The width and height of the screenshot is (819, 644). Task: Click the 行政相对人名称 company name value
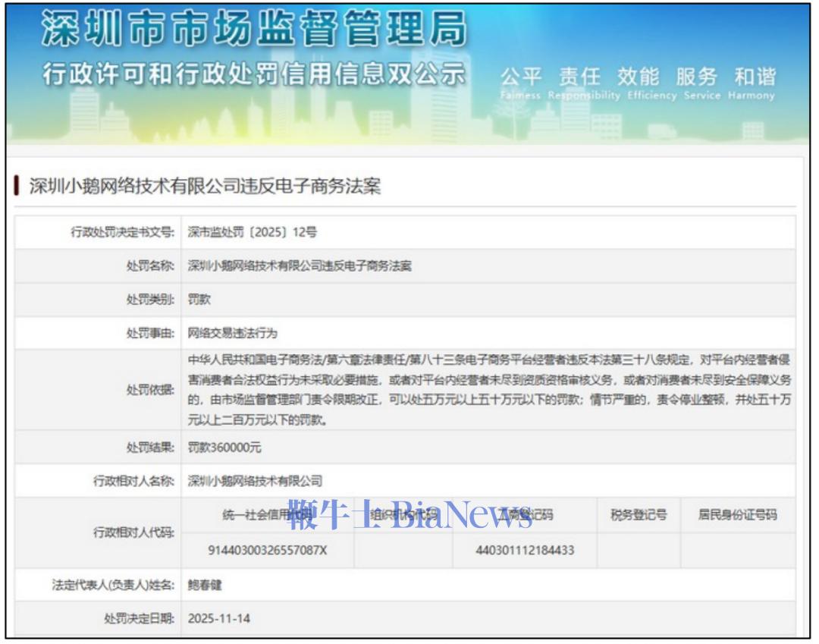point(255,481)
